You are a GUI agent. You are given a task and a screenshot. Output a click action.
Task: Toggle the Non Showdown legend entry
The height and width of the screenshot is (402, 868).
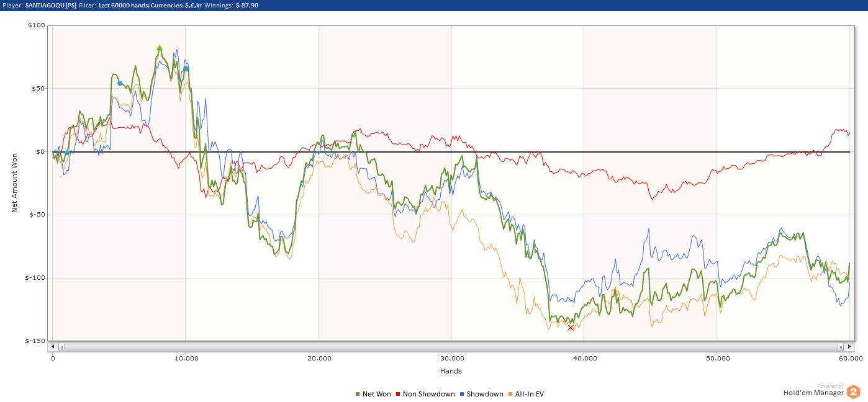tap(425, 394)
